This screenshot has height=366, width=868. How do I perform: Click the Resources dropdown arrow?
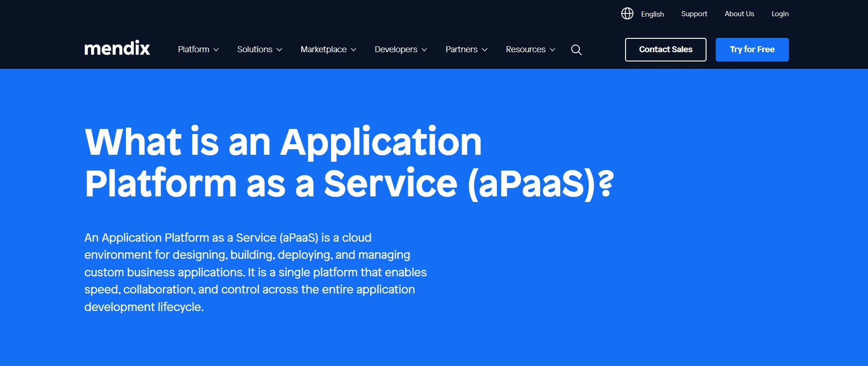552,50
